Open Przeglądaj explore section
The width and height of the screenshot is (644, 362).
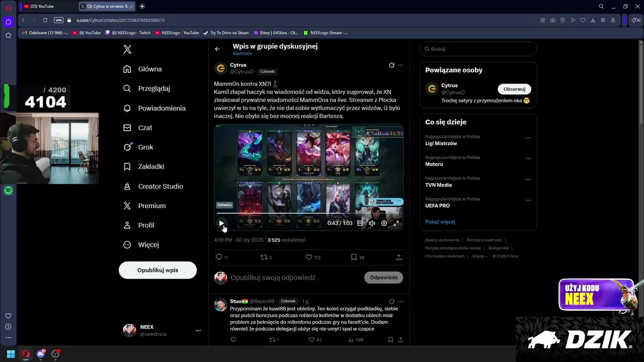(x=147, y=88)
